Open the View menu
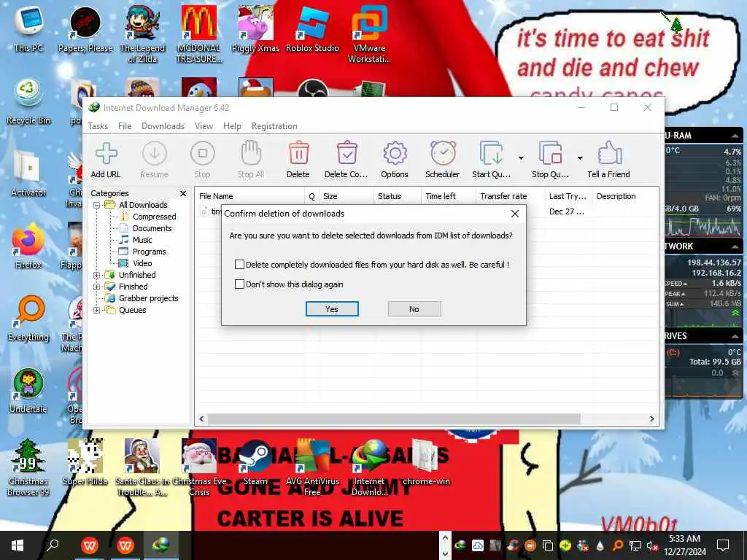The image size is (747, 560). click(x=204, y=126)
